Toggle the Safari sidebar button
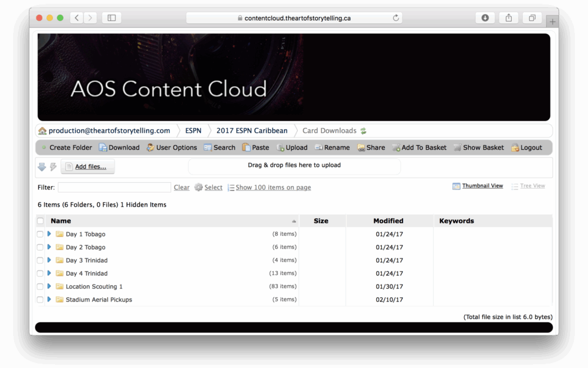 pyautogui.click(x=112, y=17)
